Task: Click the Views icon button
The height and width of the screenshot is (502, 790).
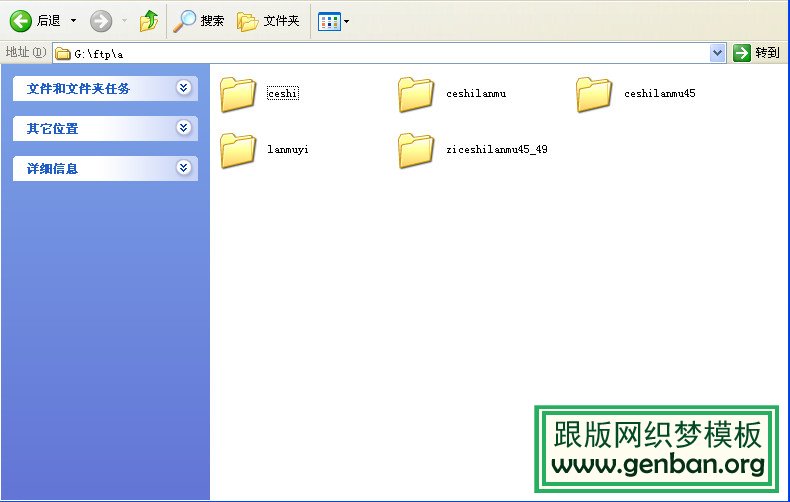Action: click(x=329, y=20)
